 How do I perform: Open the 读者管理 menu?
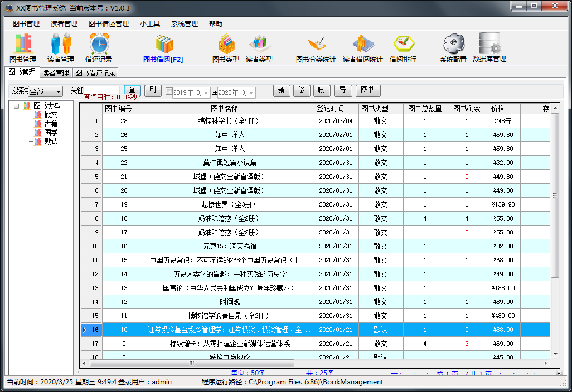(64, 24)
